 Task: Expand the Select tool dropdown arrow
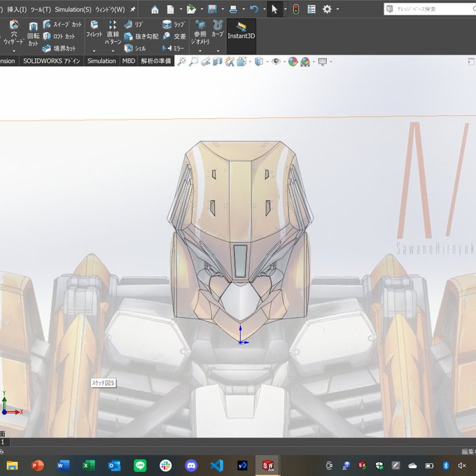coord(286,9)
